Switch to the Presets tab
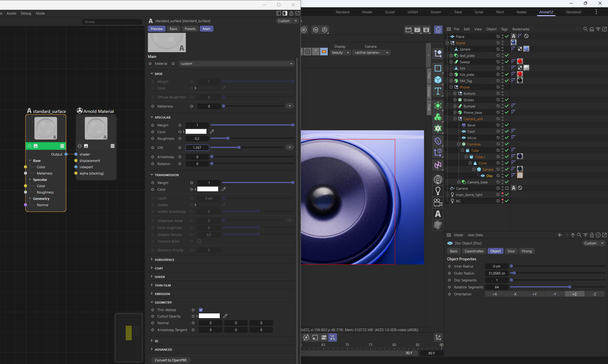The height and width of the screenshot is (364, 608). [190, 29]
